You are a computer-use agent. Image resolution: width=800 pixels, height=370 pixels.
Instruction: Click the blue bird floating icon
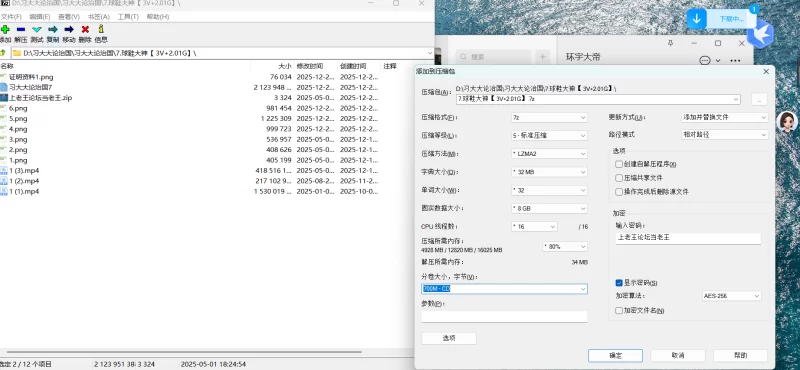pyautogui.click(x=761, y=34)
